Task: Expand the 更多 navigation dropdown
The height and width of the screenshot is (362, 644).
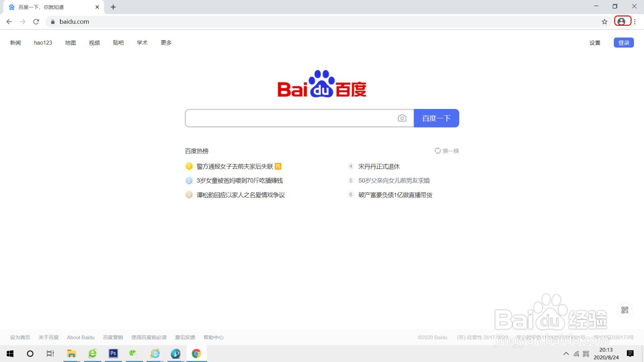Action: [x=165, y=43]
